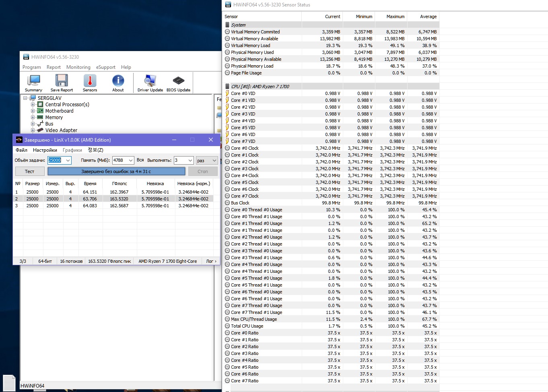Select LinX result row number 2

coord(113,199)
